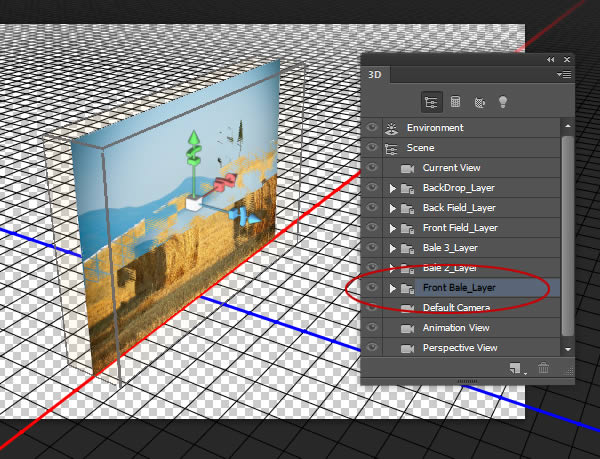This screenshot has height=459, width=600.
Task: Click the Perspective View camera icon
Action: click(408, 348)
